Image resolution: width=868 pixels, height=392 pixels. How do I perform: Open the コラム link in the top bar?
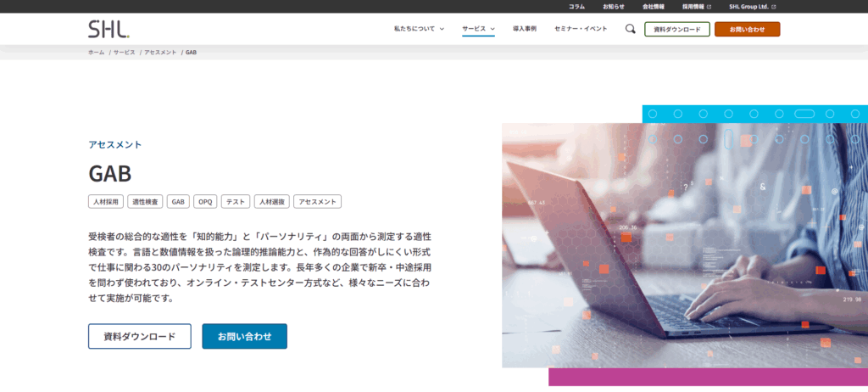coord(576,6)
